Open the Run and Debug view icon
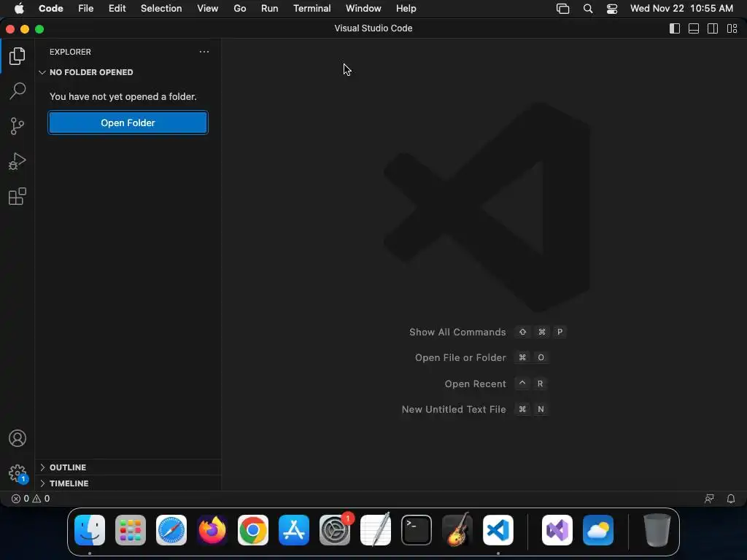The height and width of the screenshot is (560, 747). [18, 161]
